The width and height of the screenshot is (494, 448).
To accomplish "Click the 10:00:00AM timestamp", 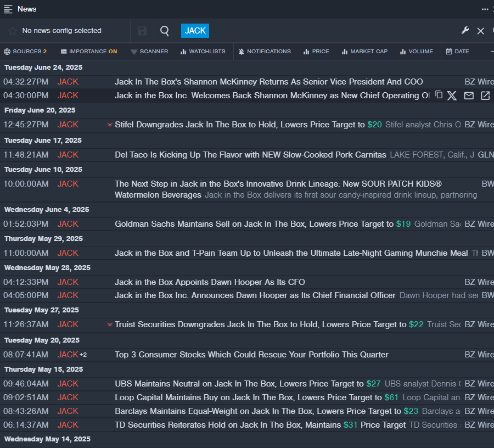I will 26,184.
